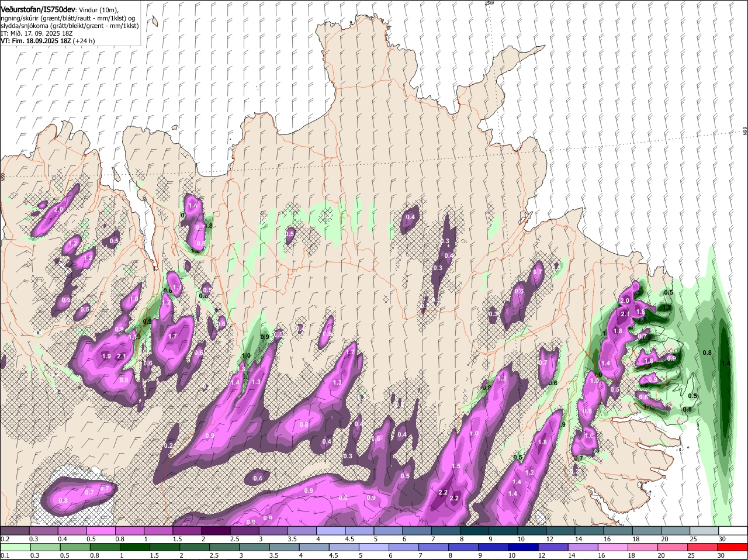
Task: Click the 0.1 label in the green legend row
Action: coord(5,555)
